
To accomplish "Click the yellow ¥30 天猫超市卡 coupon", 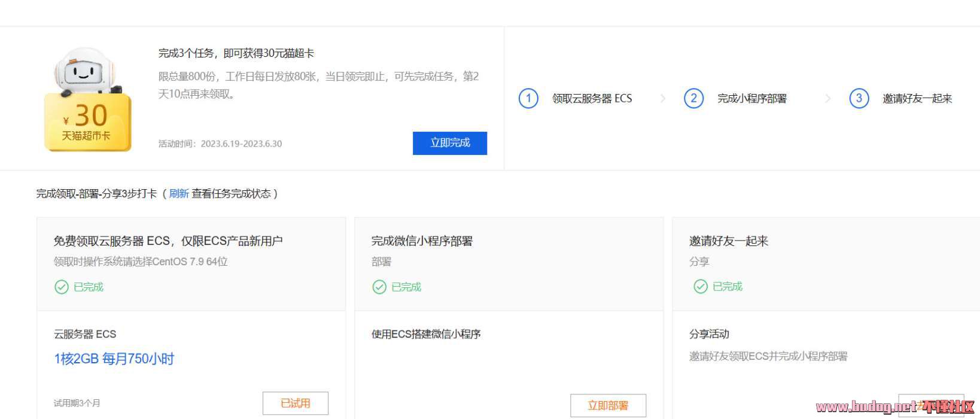I will pos(87,123).
